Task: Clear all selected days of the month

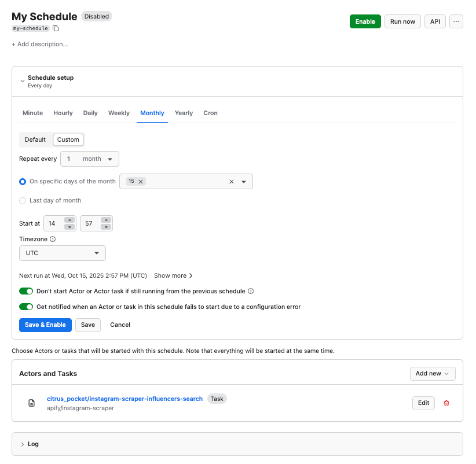Action: coord(232,182)
